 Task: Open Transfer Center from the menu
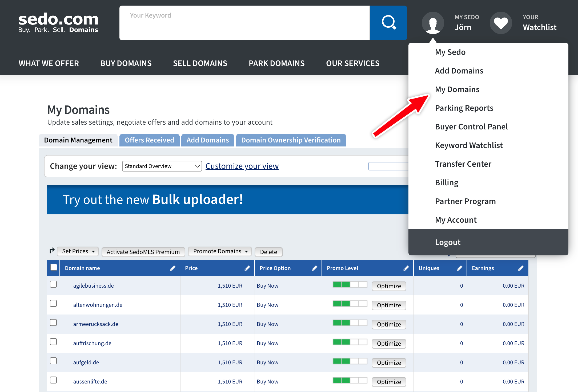tap(463, 164)
